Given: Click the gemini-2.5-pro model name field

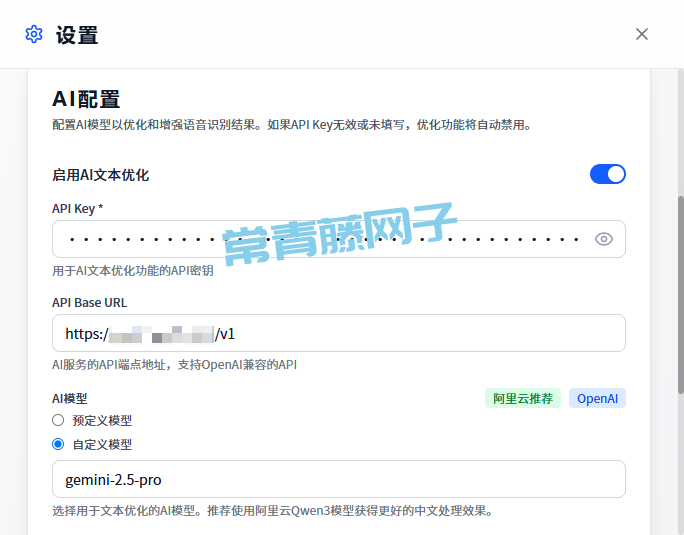Looking at the screenshot, I should pyautogui.click(x=338, y=479).
